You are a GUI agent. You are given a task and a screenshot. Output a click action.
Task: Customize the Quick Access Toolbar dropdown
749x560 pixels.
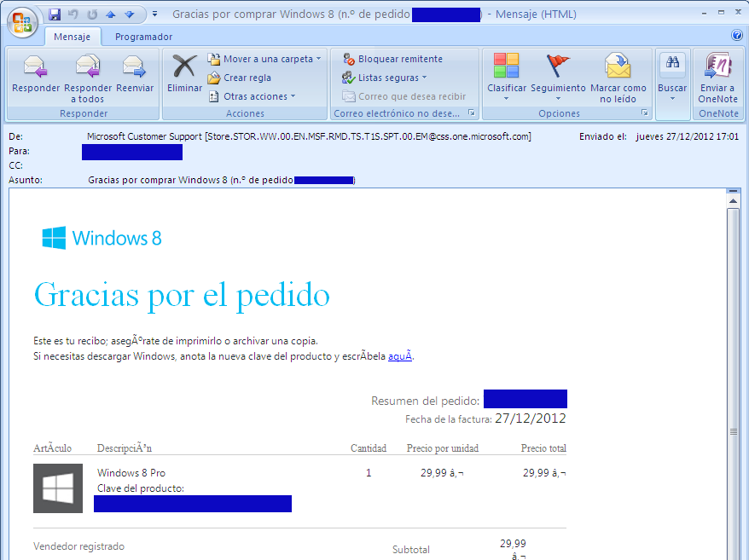(x=154, y=14)
